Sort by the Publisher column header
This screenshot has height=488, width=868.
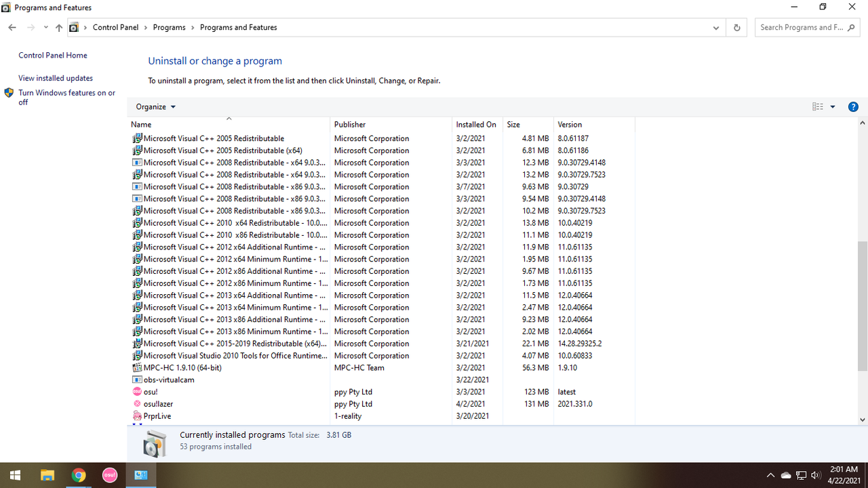tap(391, 125)
